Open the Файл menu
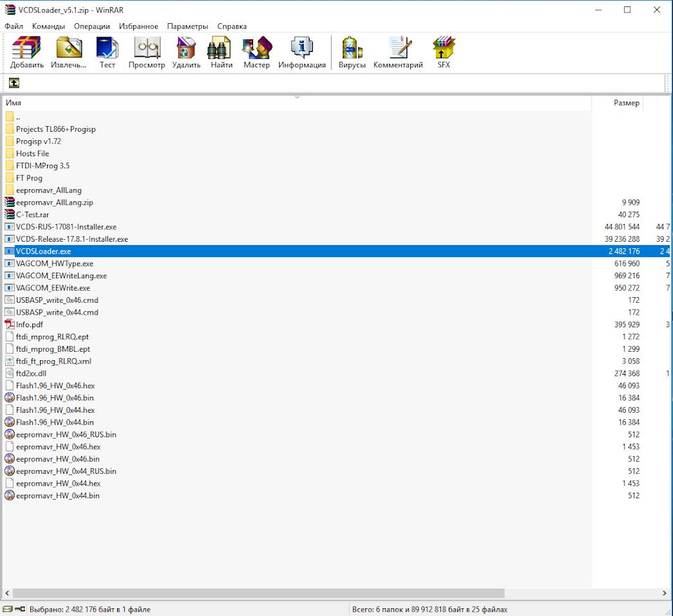 [14, 26]
